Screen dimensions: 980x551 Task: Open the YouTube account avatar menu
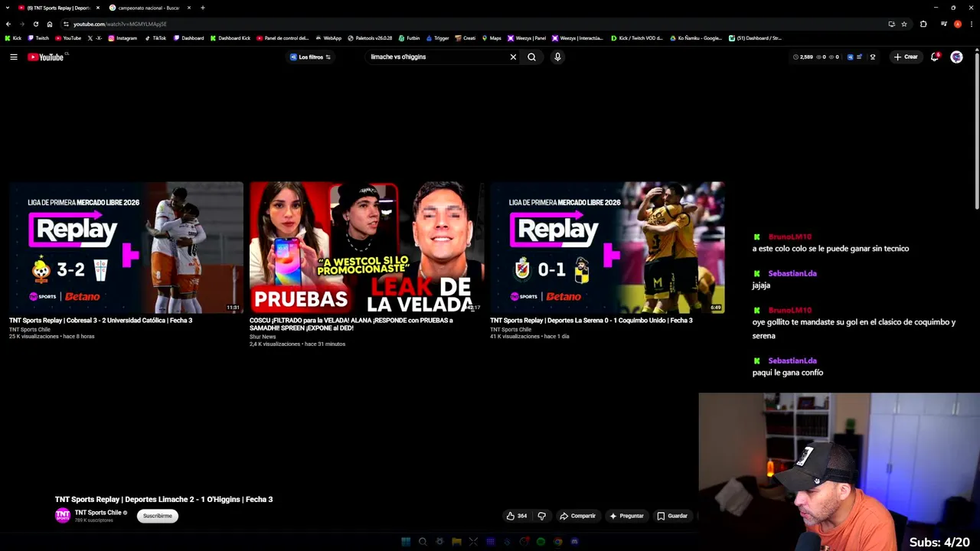[956, 57]
